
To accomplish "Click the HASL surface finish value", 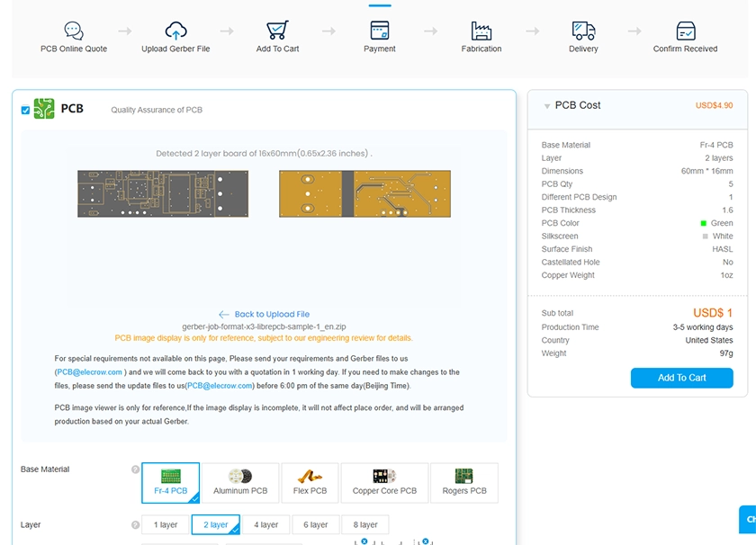I will [x=722, y=249].
